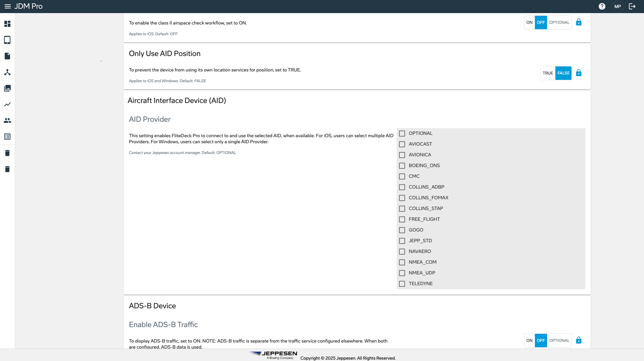Click the upper trash bin sidebar icon

click(x=7, y=153)
